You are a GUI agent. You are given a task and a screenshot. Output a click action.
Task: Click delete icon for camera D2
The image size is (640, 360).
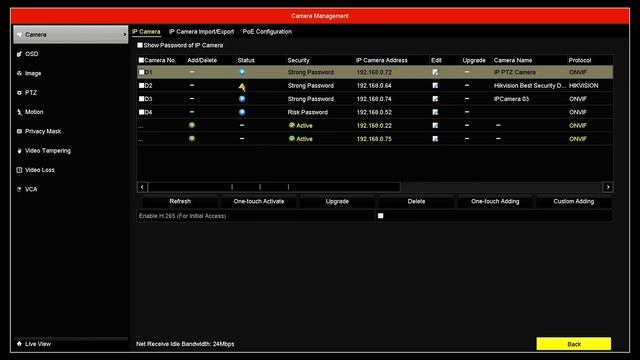click(x=192, y=85)
